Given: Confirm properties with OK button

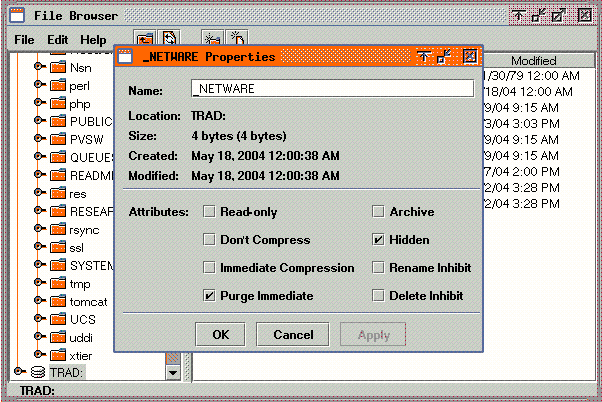Looking at the screenshot, I should pos(220,334).
